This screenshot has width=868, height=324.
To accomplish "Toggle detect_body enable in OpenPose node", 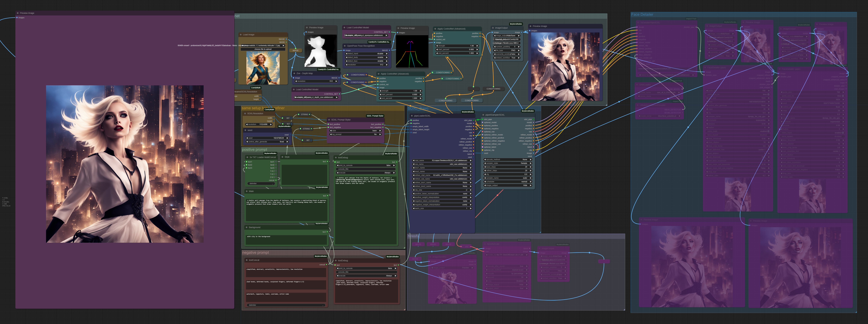I will [367, 57].
